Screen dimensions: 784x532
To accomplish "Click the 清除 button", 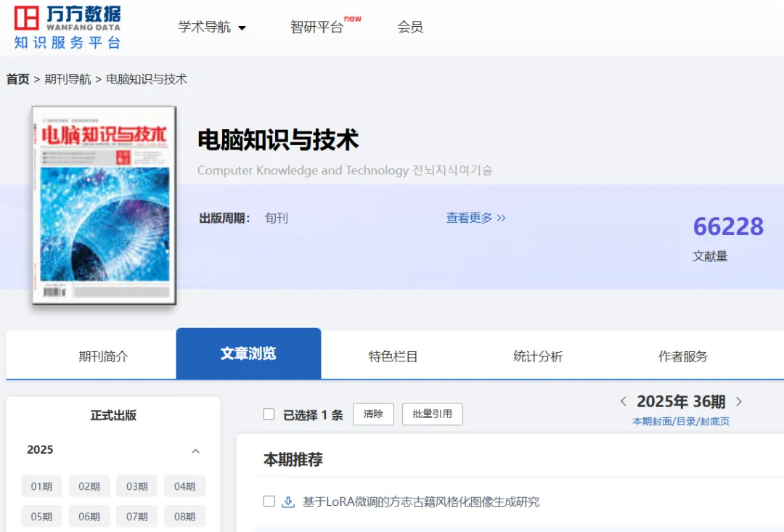I will click(373, 414).
